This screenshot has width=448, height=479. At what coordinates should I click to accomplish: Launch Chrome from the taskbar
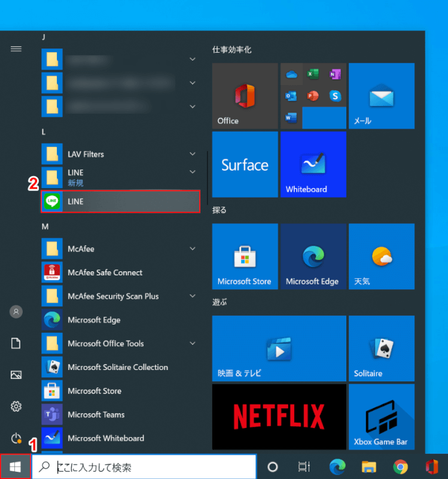(x=400, y=467)
